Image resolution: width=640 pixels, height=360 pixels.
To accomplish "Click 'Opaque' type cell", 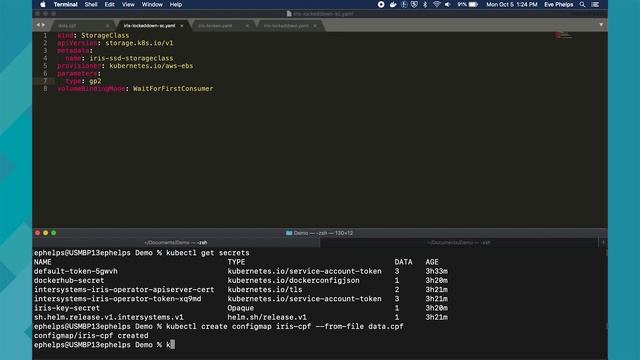I will coord(241,308).
